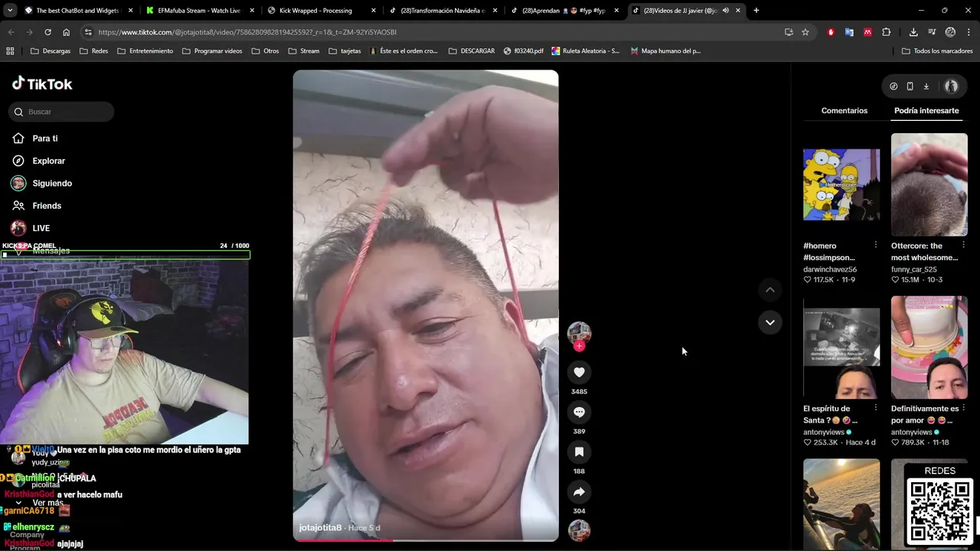
Task: Share the video with the arrow icon
Action: pyautogui.click(x=579, y=492)
